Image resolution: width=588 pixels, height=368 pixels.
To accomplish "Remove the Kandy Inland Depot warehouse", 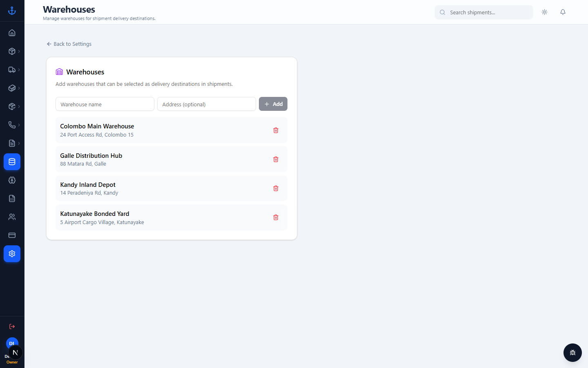I will [276, 188].
